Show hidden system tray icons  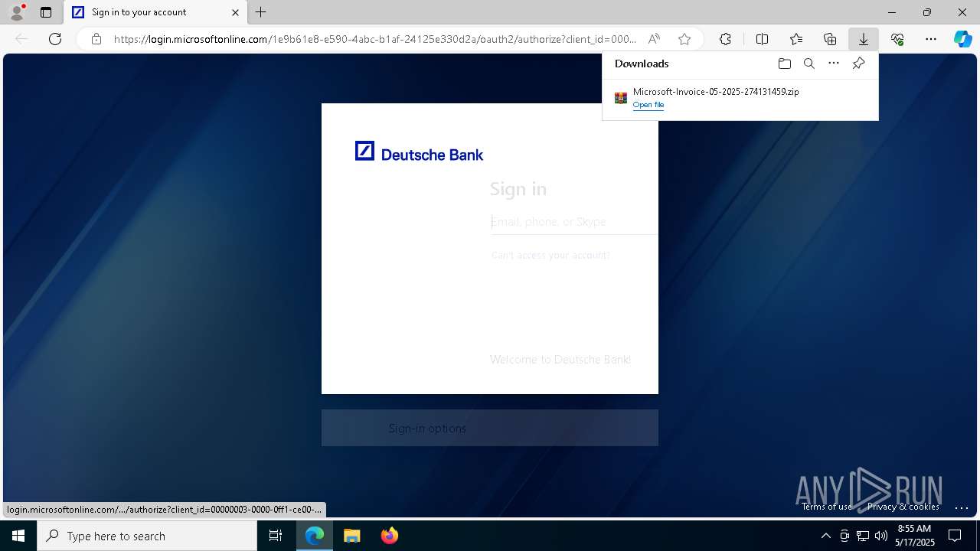pos(825,536)
